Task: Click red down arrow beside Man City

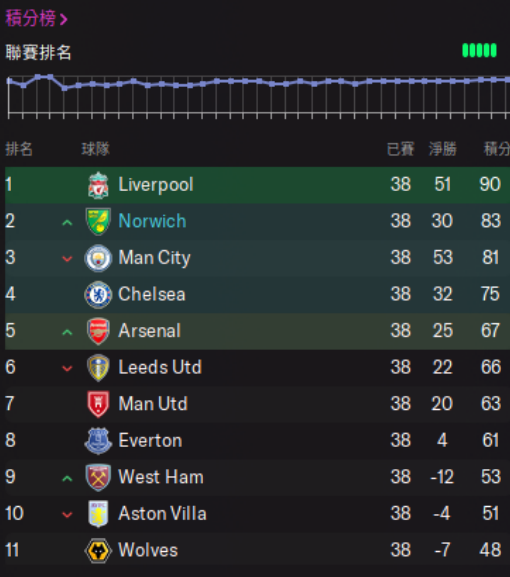Action: coord(67,259)
